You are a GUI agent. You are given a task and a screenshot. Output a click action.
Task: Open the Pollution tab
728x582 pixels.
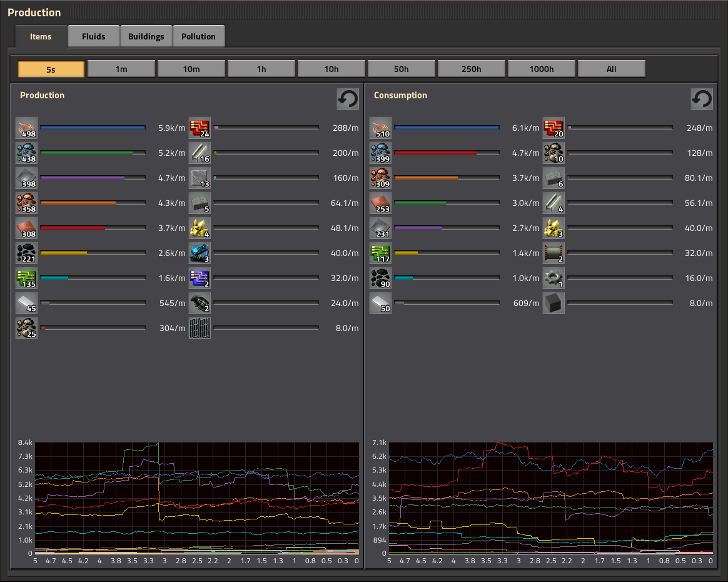199,36
